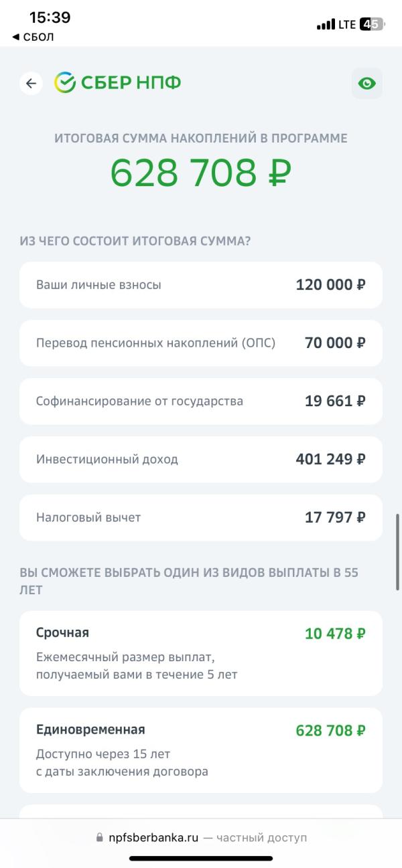Open the Ваши личные взносы row

pyautogui.click(x=201, y=285)
